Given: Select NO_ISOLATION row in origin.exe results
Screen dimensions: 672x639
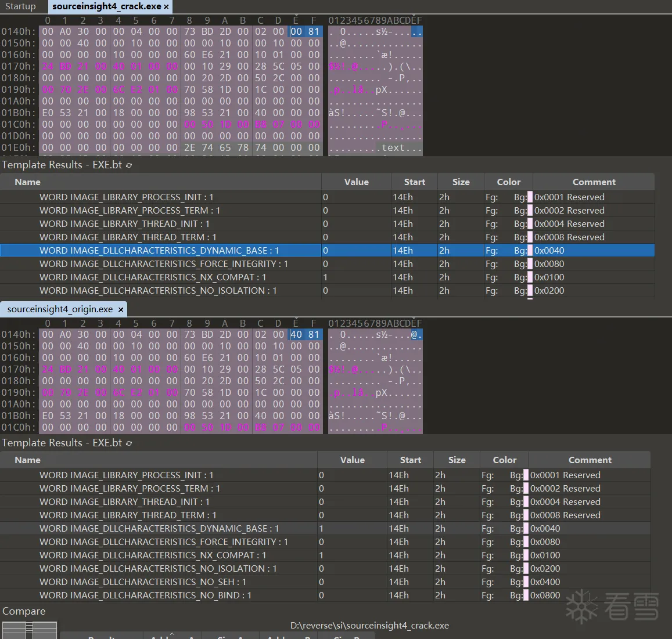Looking at the screenshot, I should click(325, 568).
